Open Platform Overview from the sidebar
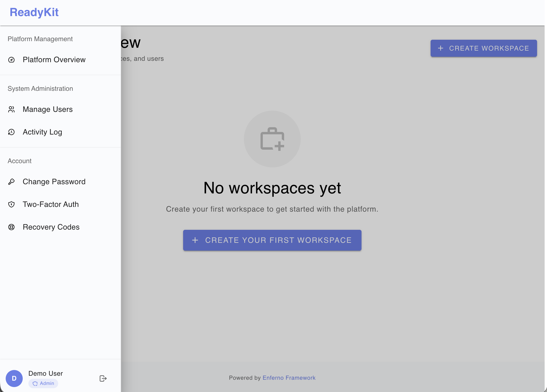Image resolution: width=547 pixels, height=392 pixels. (54, 60)
